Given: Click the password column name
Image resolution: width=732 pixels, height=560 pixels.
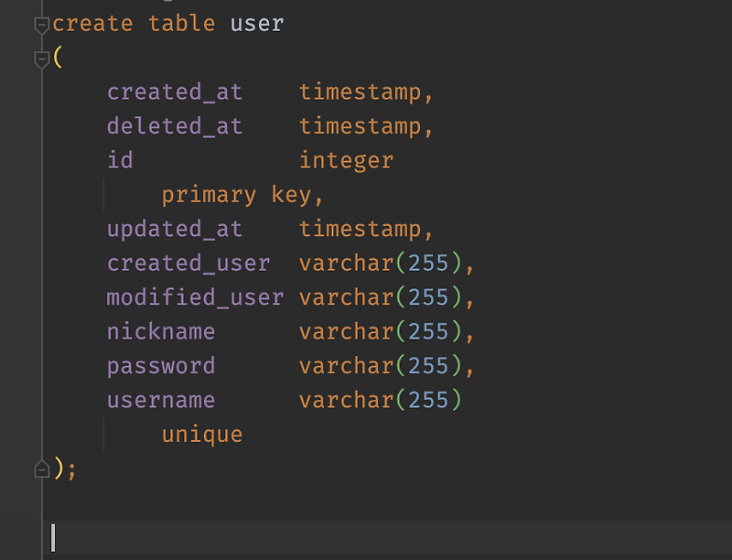Looking at the screenshot, I should click(161, 366).
